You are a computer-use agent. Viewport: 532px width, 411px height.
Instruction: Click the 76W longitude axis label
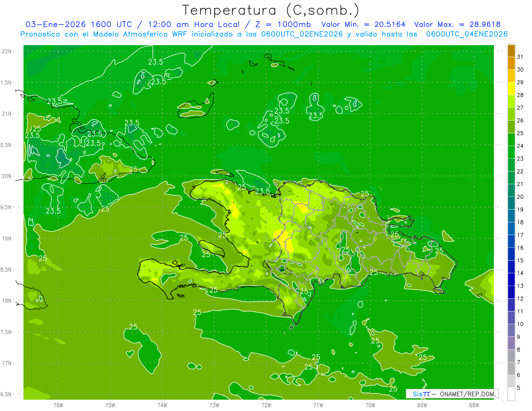(58, 405)
